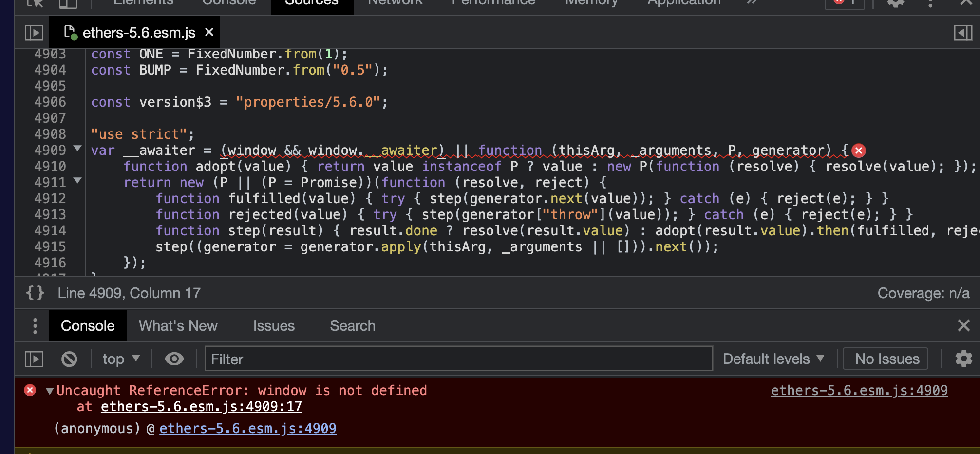Open console settings gear
The width and height of the screenshot is (980, 454).
(963, 359)
